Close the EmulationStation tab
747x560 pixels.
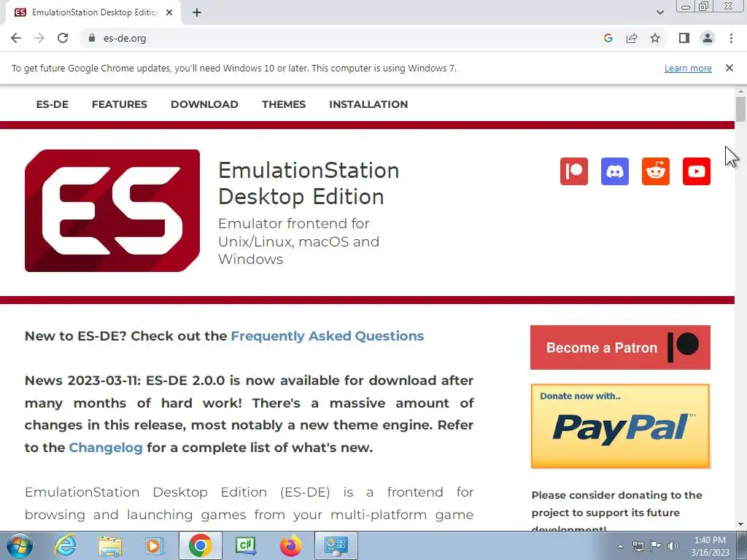tap(169, 12)
